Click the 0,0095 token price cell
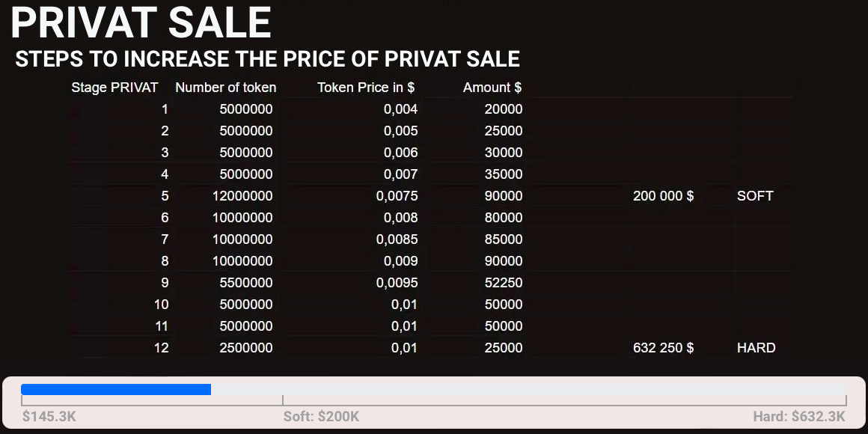868x434 pixels. click(397, 283)
